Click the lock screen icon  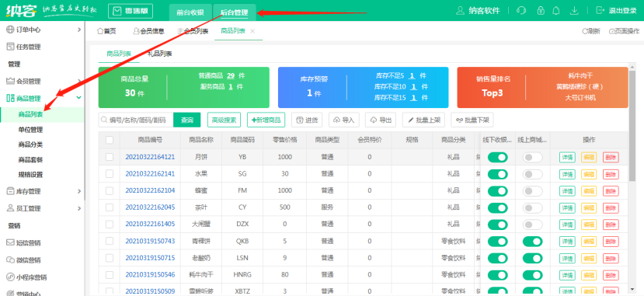pos(541,11)
